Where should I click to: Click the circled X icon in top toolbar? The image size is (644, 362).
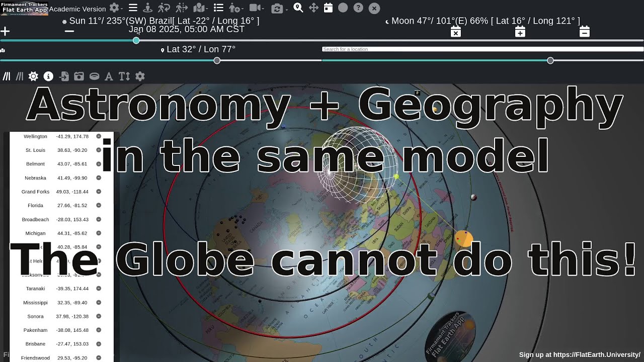[x=374, y=8]
